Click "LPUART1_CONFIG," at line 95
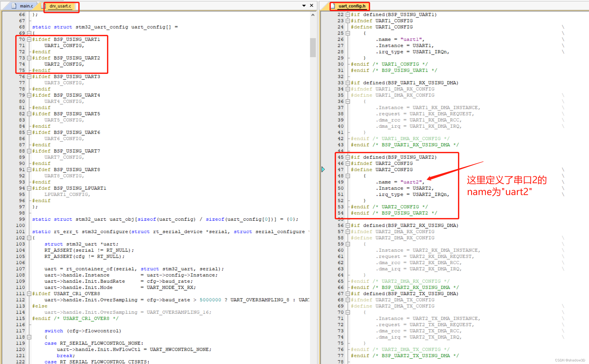 click(67, 194)
